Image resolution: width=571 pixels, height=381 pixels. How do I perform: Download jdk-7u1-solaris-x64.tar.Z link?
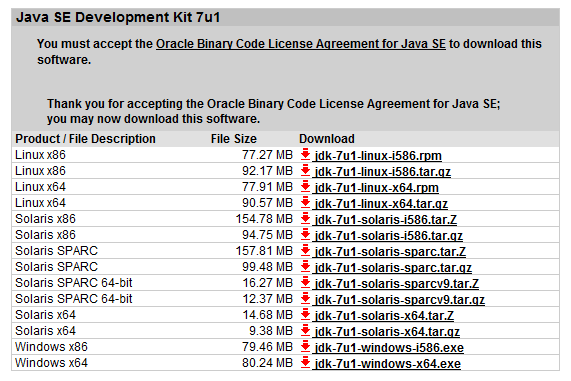pyautogui.click(x=384, y=316)
